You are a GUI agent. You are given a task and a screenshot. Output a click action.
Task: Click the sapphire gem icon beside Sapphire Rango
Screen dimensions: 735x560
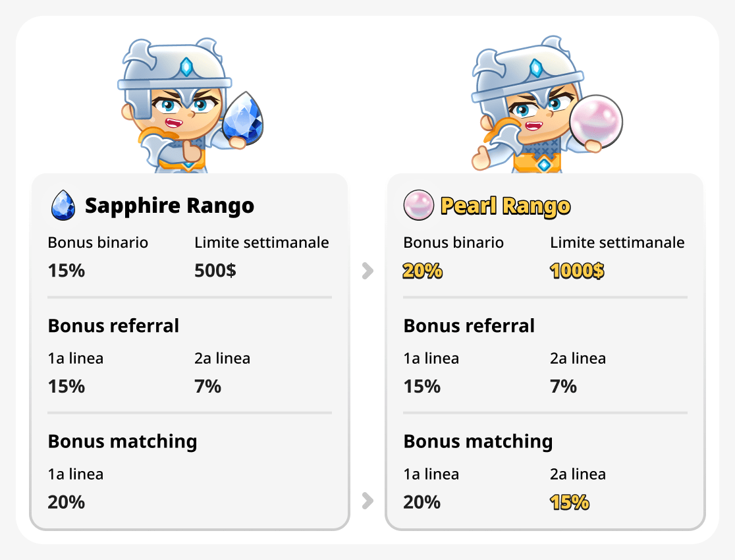click(x=63, y=206)
